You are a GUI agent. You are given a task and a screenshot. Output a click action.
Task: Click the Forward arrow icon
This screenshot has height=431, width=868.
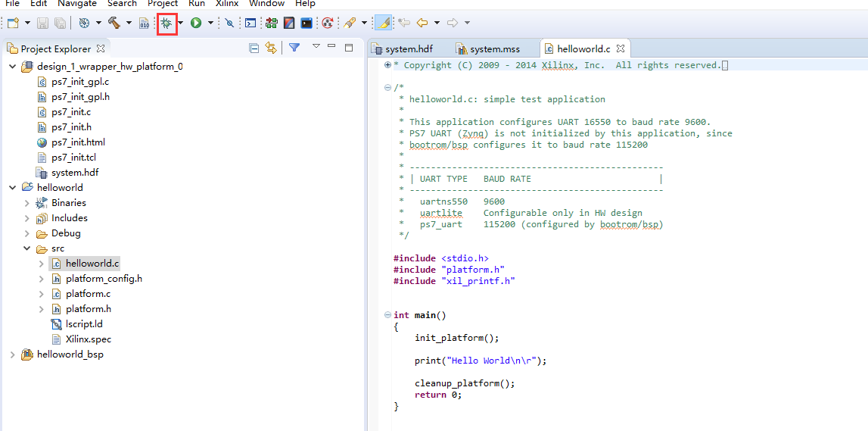pos(453,23)
